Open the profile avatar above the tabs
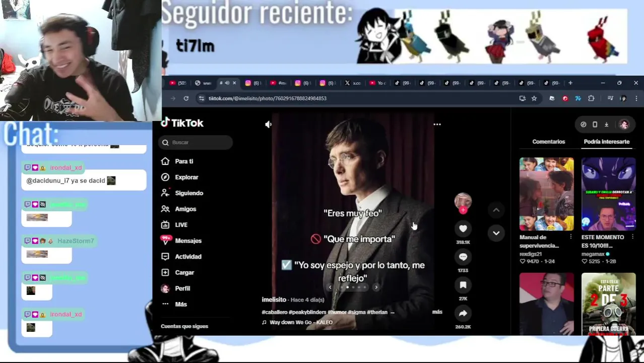 click(624, 125)
